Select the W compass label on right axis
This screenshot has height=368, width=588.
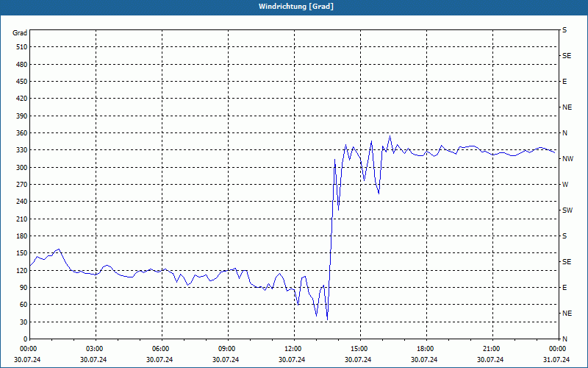[x=565, y=185]
